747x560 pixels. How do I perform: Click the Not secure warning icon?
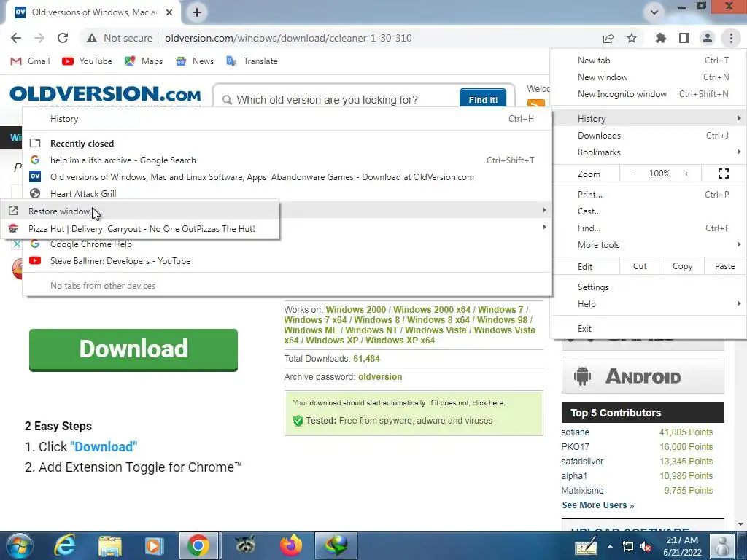tap(92, 38)
